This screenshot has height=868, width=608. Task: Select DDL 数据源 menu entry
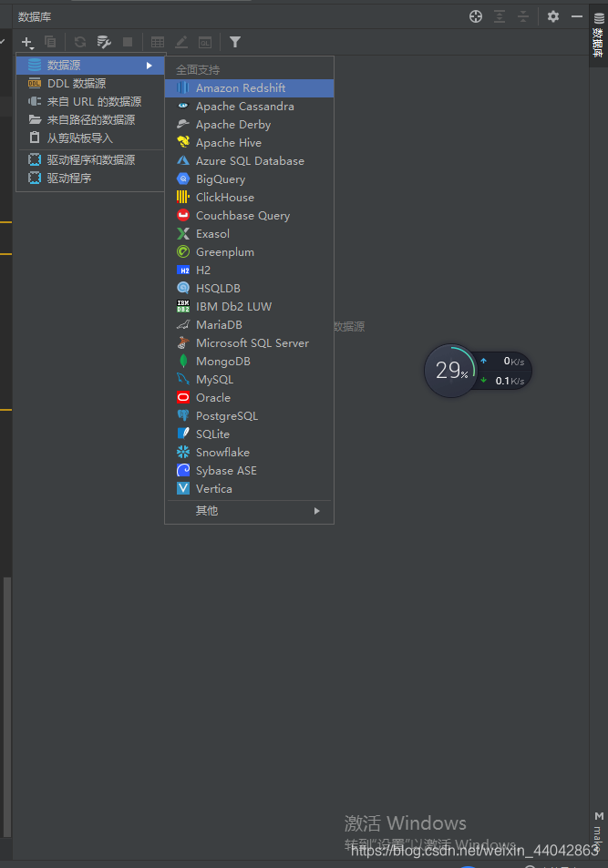pos(90,84)
